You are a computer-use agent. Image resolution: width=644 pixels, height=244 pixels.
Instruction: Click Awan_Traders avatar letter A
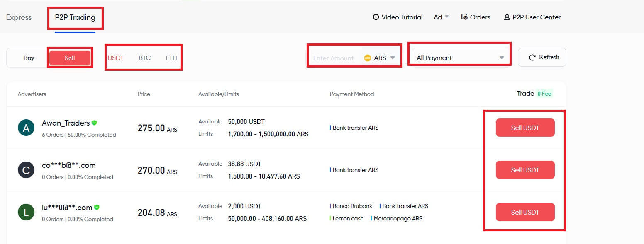[26, 128]
